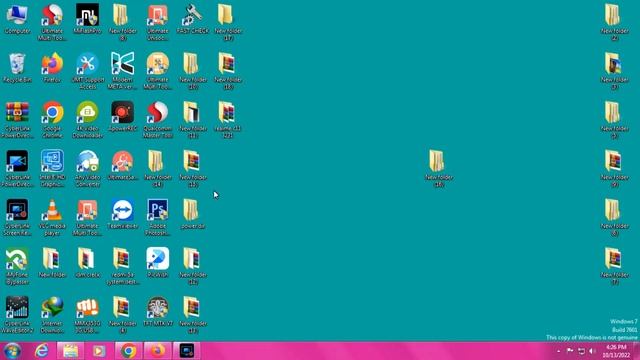This screenshot has width=640, height=360.
Task: Select the New folder (16) icon
Action: 439,169
